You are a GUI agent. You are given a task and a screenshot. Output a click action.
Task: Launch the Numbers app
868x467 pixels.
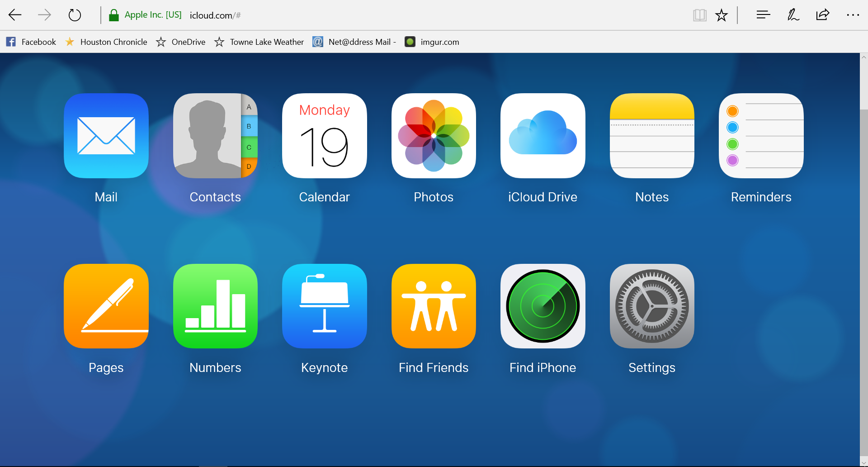click(215, 306)
